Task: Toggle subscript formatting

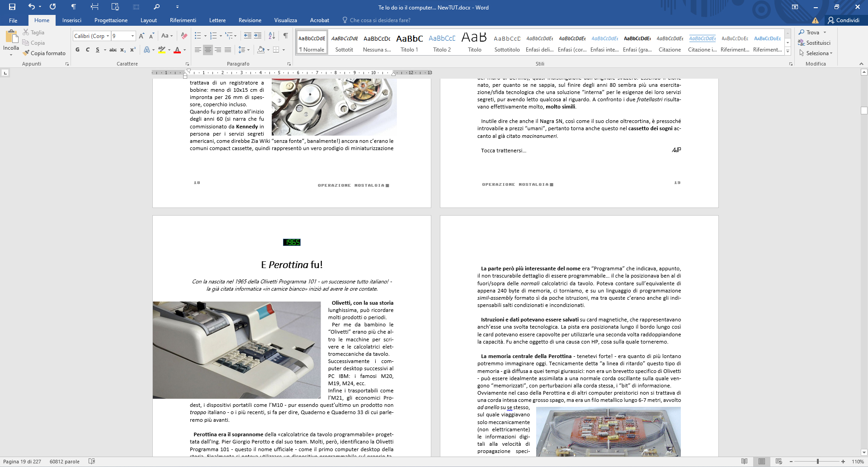Action: pos(123,50)
